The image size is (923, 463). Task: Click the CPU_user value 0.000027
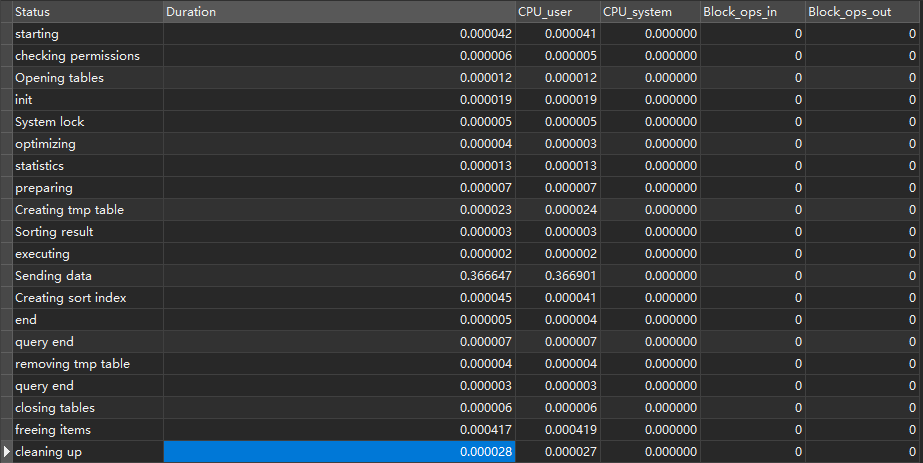click(x=570, y=452)
